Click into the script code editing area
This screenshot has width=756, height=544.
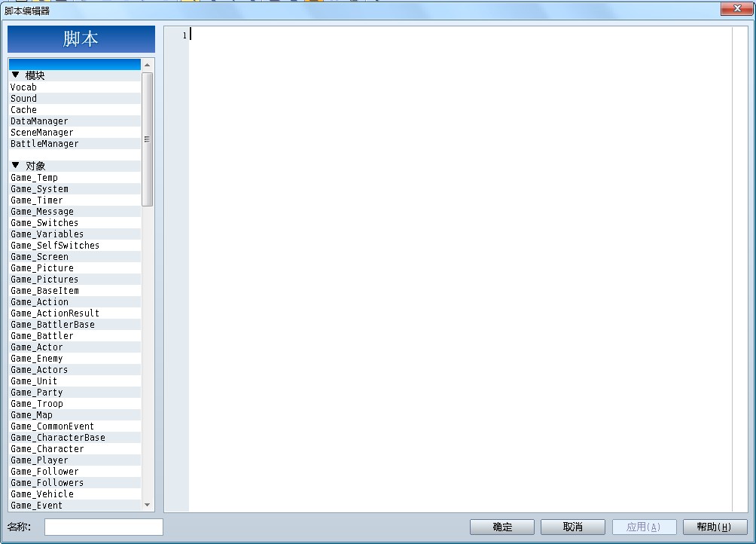[460, 269]
